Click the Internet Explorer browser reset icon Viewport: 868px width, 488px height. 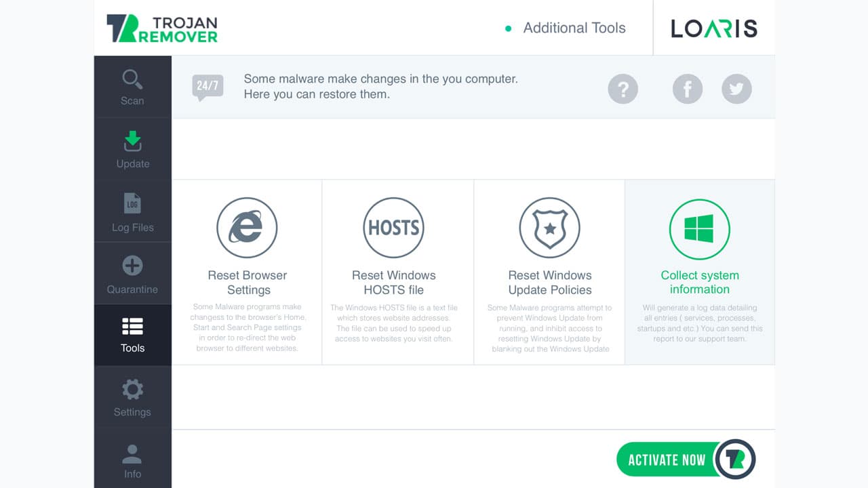point(247,228)
